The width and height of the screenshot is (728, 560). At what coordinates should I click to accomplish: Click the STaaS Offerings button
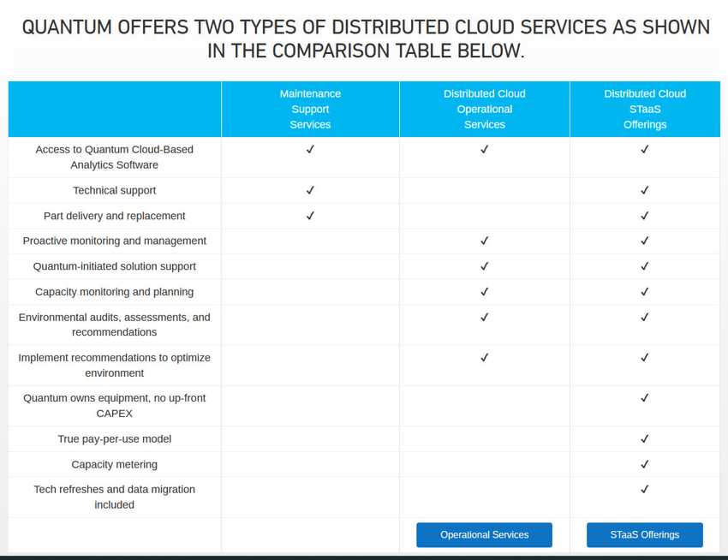coord(644,535)
